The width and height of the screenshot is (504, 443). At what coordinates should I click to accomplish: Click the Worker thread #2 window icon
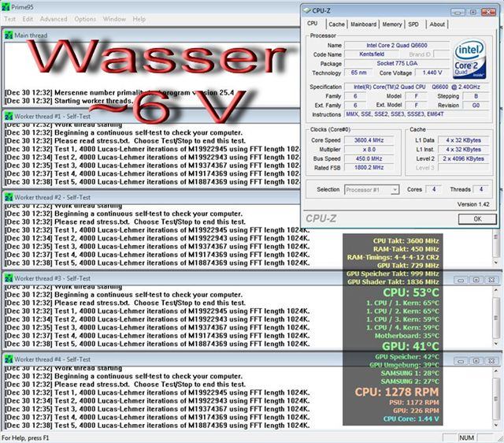(x=9, y=198)
